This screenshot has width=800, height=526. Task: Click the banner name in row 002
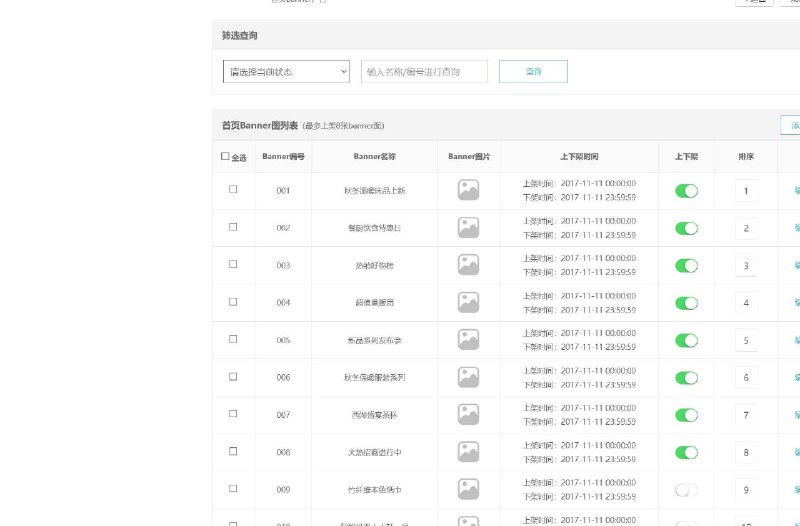click(374, 228)
